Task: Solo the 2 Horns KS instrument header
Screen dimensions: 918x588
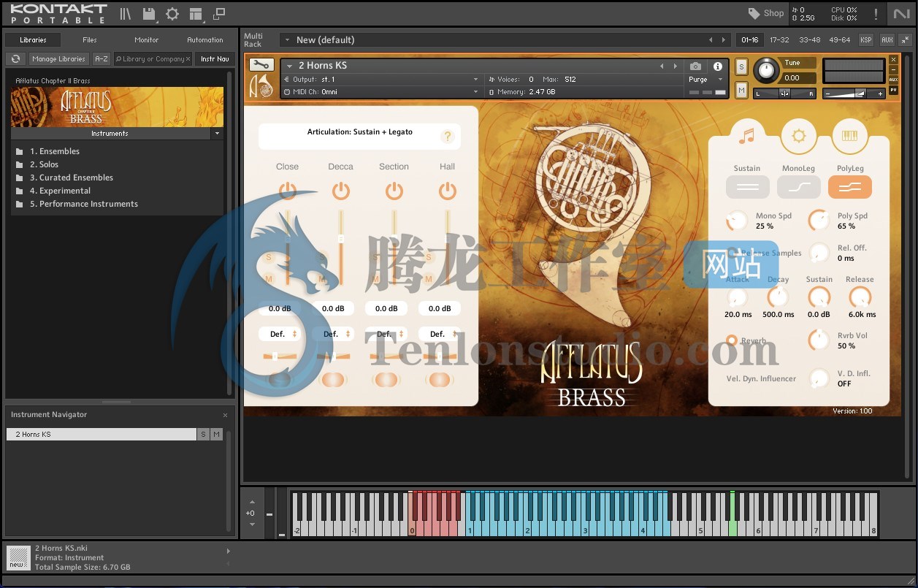Action: coord(741,67)
